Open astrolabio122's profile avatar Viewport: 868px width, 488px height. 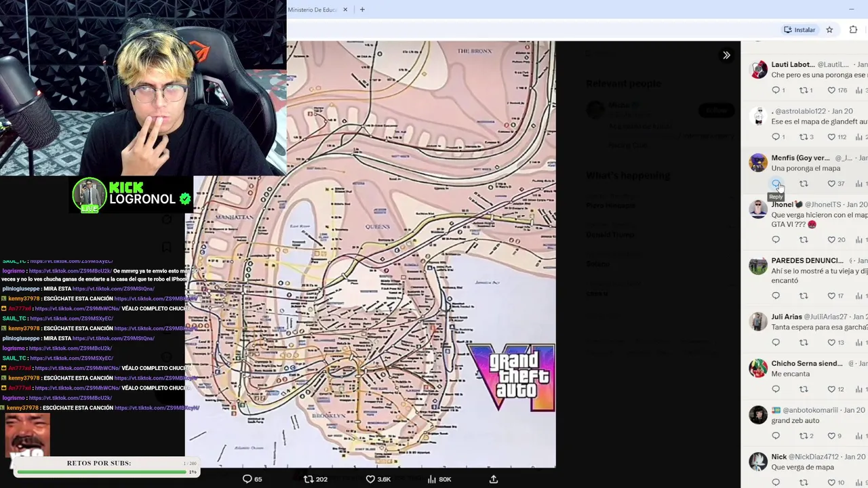[758, 116]
